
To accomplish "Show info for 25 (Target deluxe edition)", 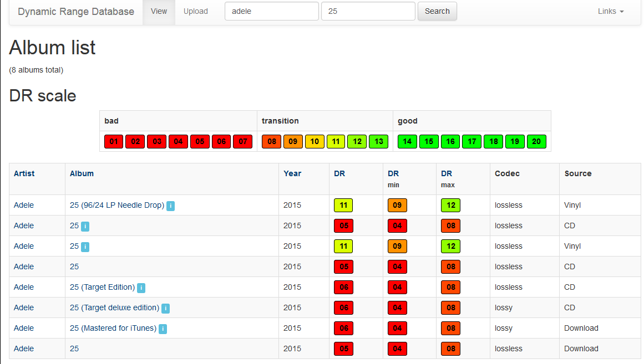I will [x=165, y=308].
